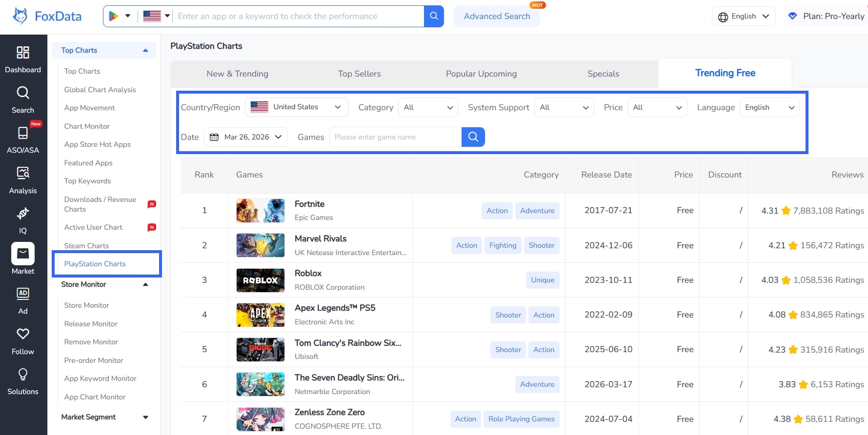The height and width of the screenshot is (435, 868).
Task: Click the Unique tag for Roblox
Action: (x=543, y=280)
